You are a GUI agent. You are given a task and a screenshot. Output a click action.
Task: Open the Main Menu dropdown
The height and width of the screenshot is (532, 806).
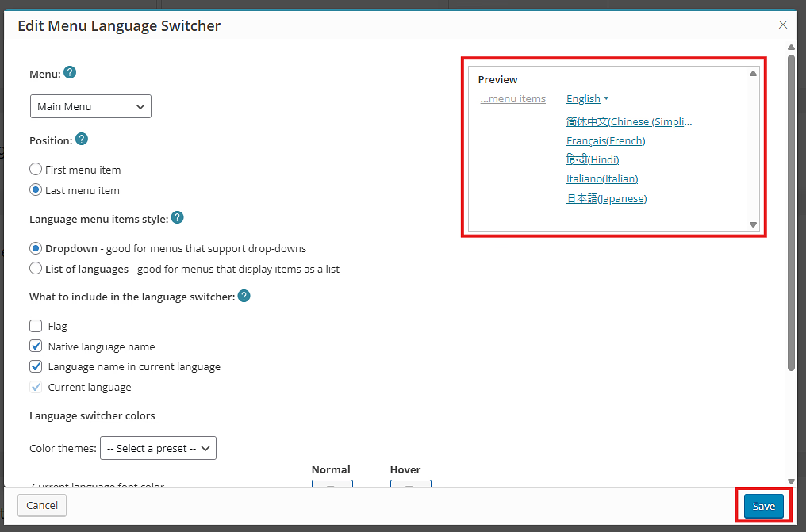[90, 106]
